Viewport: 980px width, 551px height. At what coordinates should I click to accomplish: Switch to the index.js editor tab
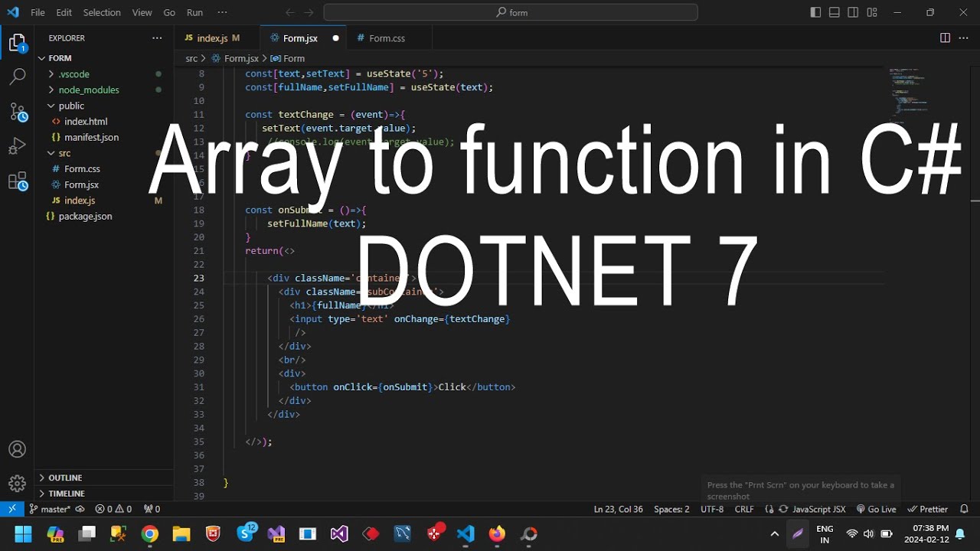pyautogui.click(x=217, y=37)
